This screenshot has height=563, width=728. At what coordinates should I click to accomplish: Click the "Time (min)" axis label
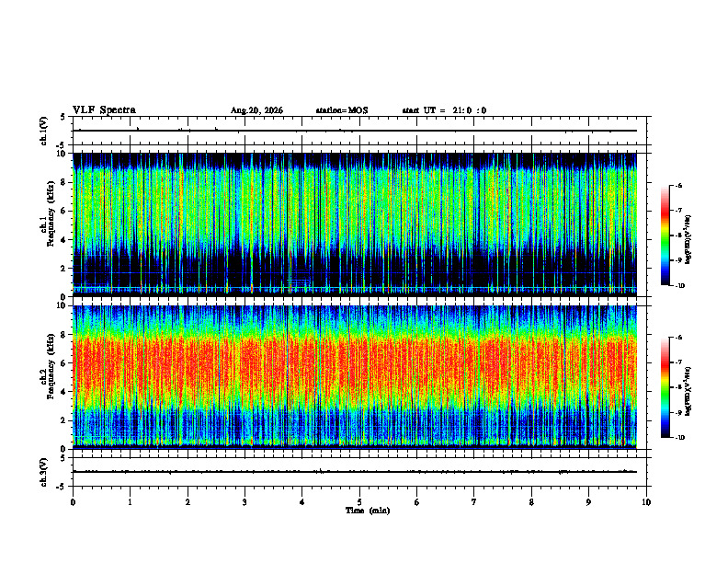click(368, 511)
